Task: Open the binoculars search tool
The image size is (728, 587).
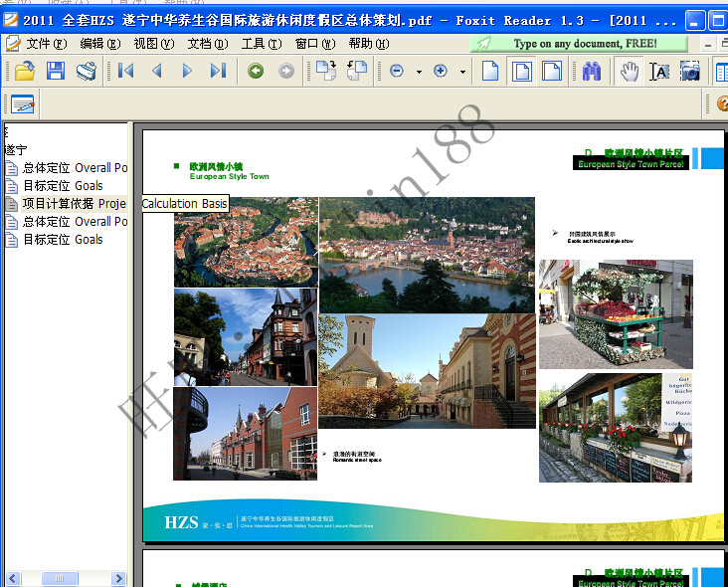Action: pyautogui.click(x=591, y=71)
